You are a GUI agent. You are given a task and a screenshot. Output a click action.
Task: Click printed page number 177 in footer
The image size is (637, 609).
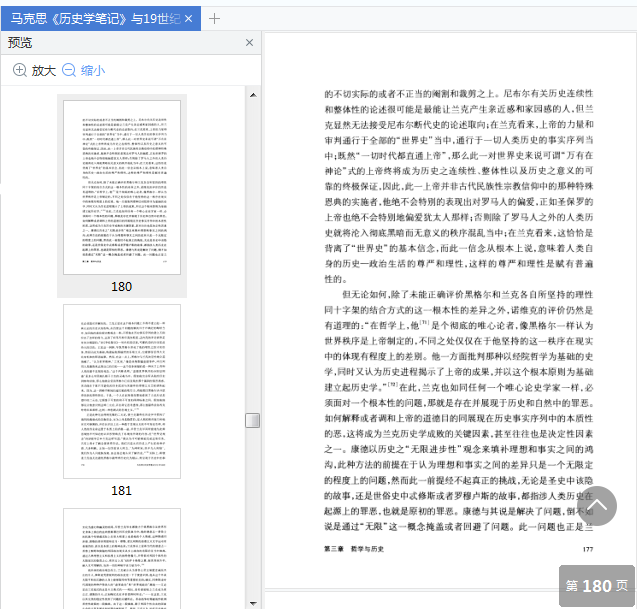click(x=588, y=549)
